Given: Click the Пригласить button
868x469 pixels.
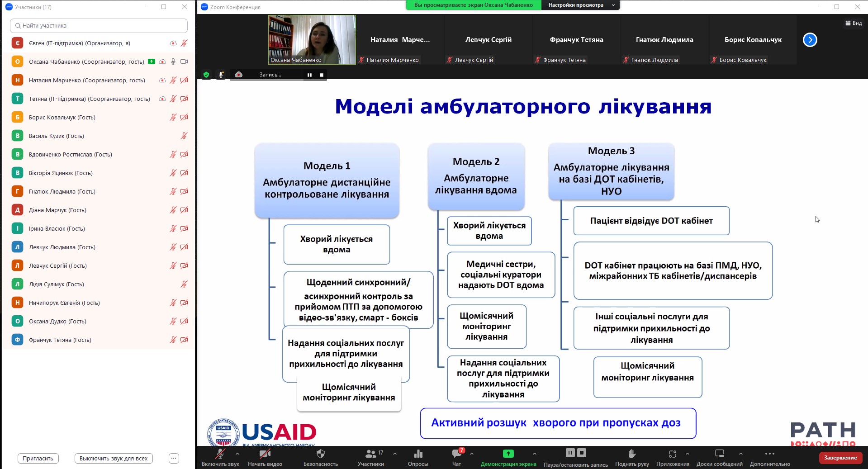Looking at the screenshot, I should coord(38,458).
